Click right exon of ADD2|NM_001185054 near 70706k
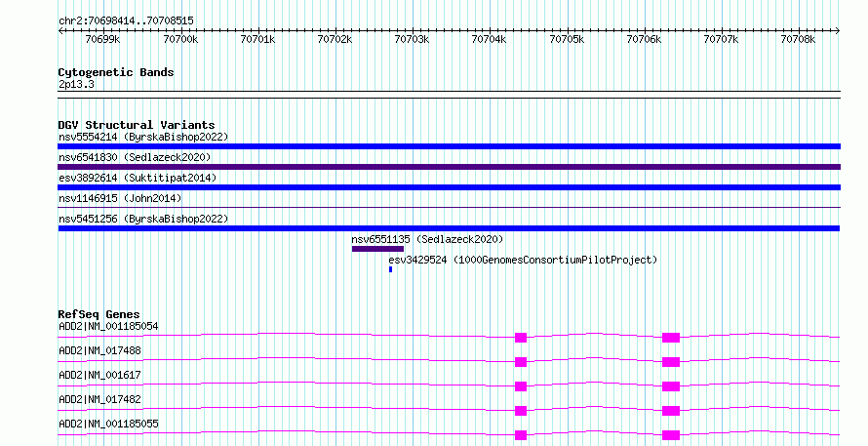 (670, 338)
